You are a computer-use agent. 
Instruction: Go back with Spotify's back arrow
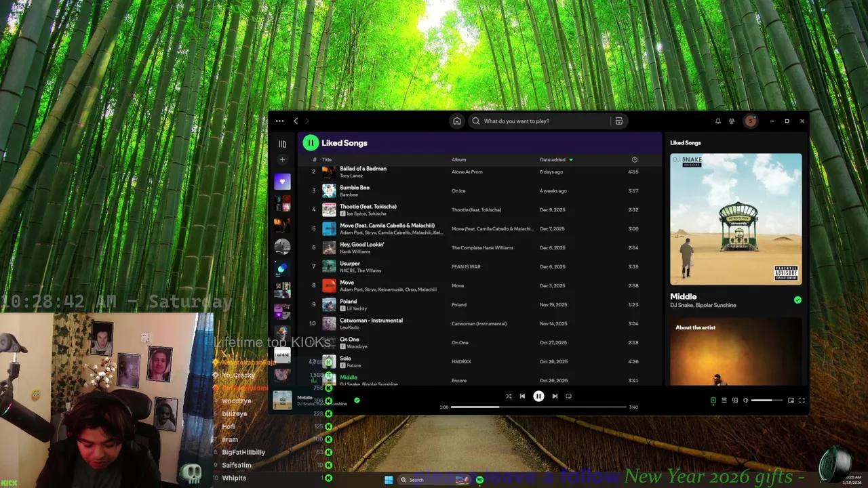pos(296,121)
